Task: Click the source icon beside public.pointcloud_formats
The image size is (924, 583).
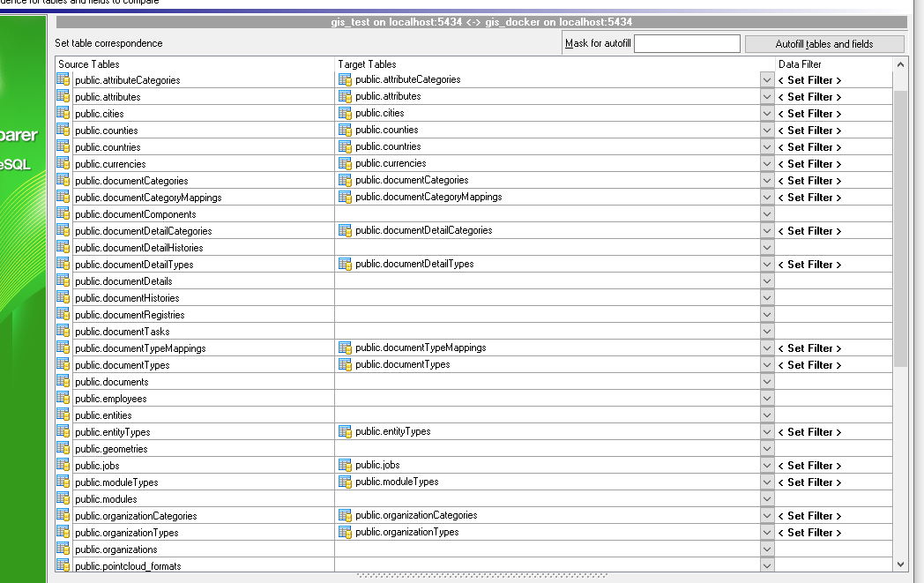Action: click(63, 565)
